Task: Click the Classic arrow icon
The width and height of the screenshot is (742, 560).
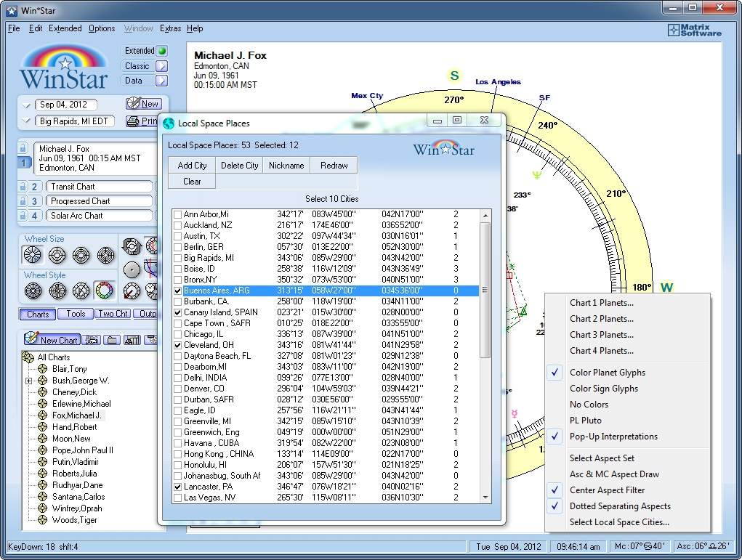Action: point(162,66)
